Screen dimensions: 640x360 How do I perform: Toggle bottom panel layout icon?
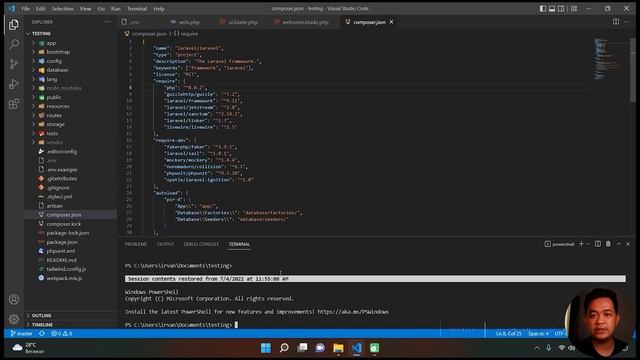[x=552, y=9]
